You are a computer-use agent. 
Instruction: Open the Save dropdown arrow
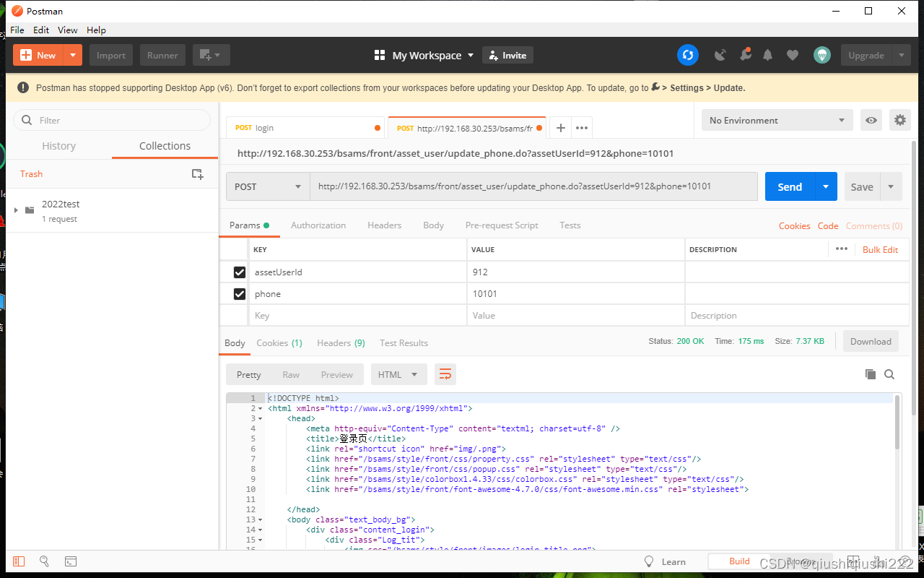coord(891,186)
